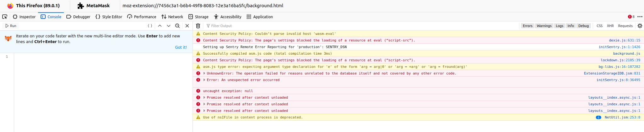This screenshot has width=644, height=132.
Task: Click the MetaMask extension puzzle icon
Action: [x=81, y=6]
